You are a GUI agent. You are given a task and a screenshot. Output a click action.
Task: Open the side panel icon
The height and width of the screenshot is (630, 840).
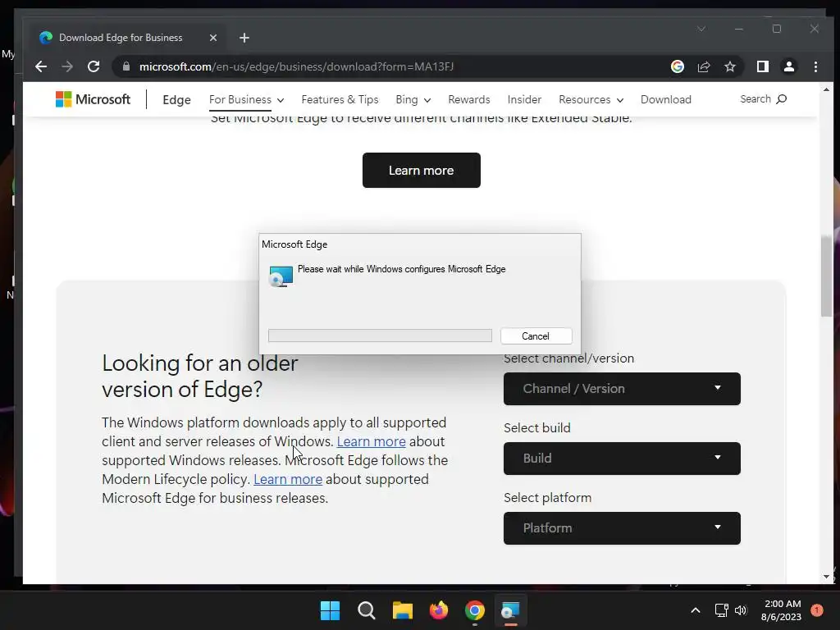click(762, 66)
